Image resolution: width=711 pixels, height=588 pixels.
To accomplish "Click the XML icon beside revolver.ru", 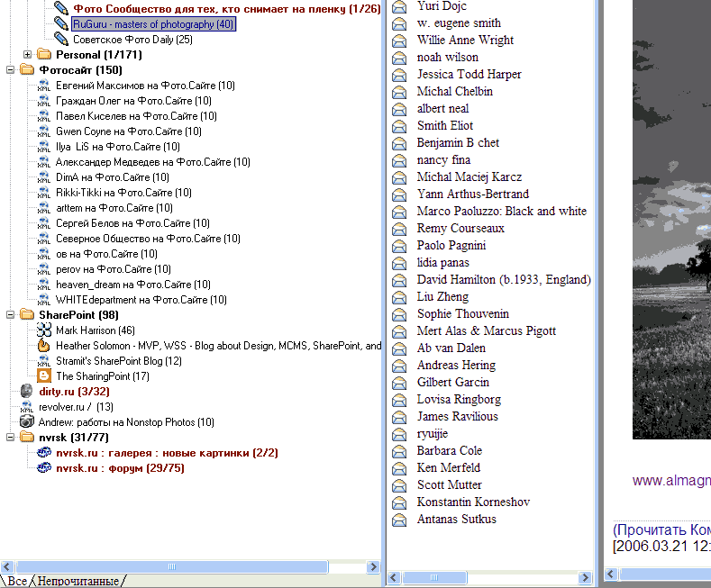I will coord(27,407).
